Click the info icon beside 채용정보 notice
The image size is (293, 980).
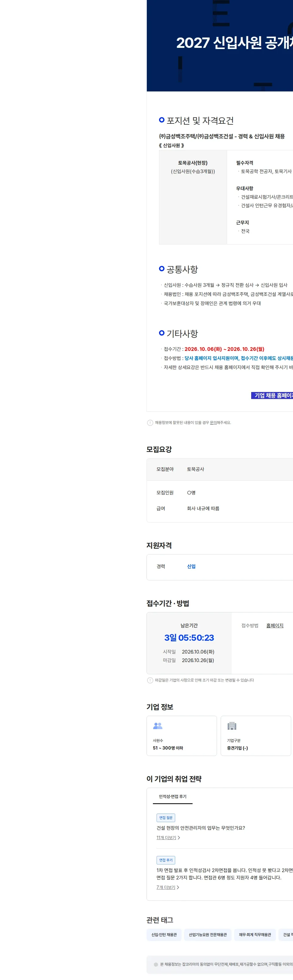[x=150, y=423]
